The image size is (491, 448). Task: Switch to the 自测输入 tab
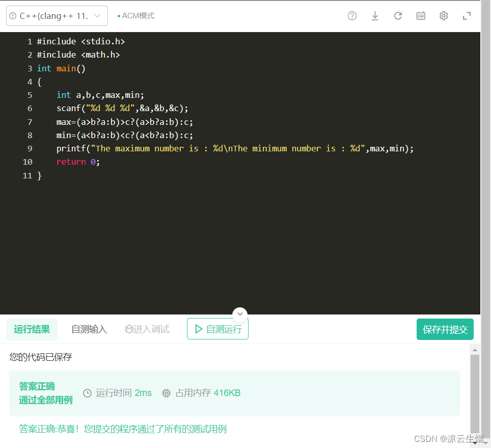click(89, 329)
